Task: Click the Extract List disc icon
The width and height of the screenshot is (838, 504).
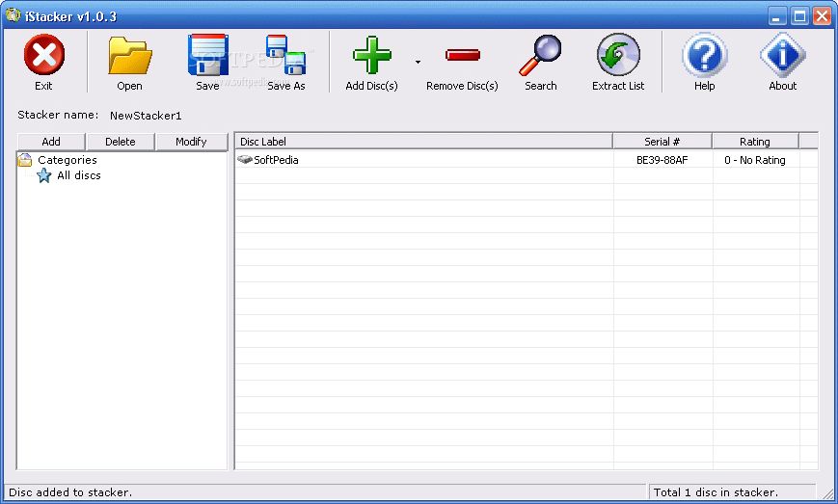Action: coord(618,55)
